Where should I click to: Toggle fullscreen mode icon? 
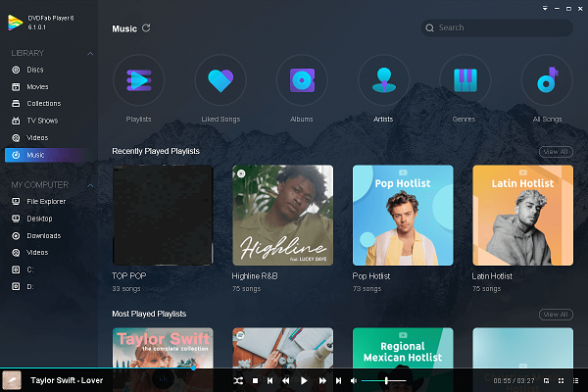coord(561,381)
